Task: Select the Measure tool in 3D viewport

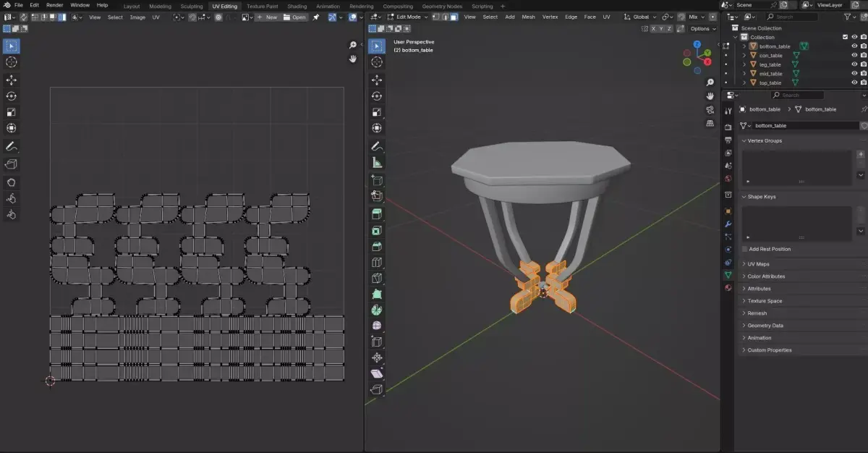Action: point(377,163)
